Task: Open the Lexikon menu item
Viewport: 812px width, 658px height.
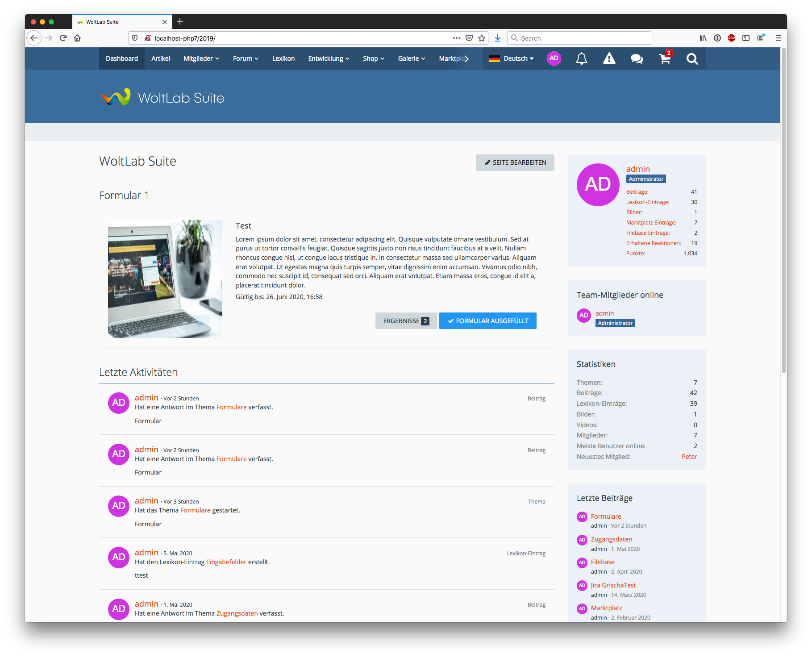Action: (x=283, y=58)
